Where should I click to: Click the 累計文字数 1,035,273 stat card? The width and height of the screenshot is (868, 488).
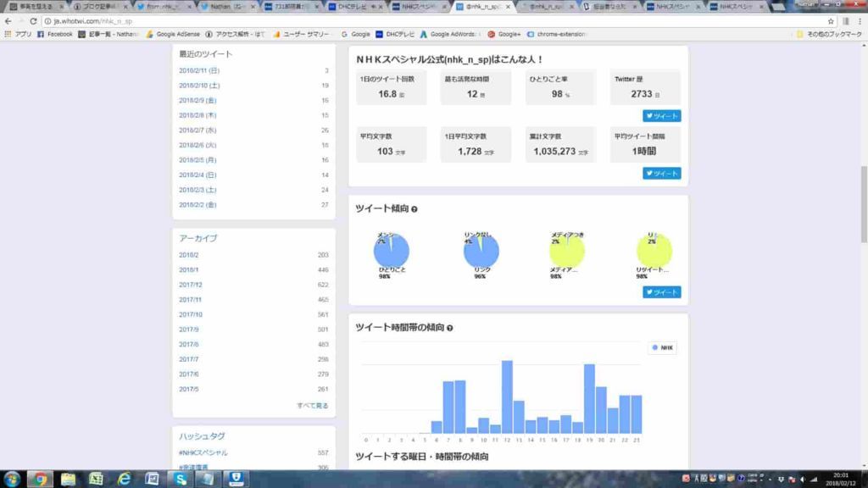pyautogui.click(x=561, y=145)
